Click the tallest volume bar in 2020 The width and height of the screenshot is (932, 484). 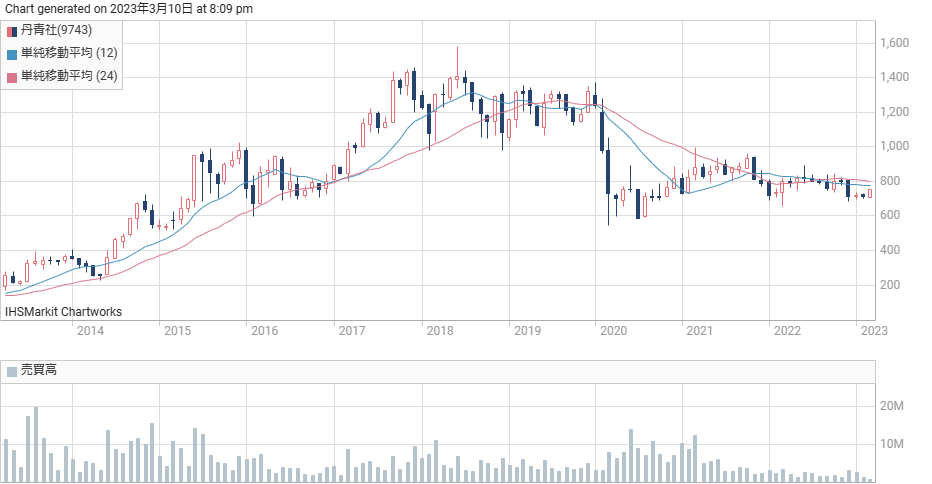pos(631,455)
